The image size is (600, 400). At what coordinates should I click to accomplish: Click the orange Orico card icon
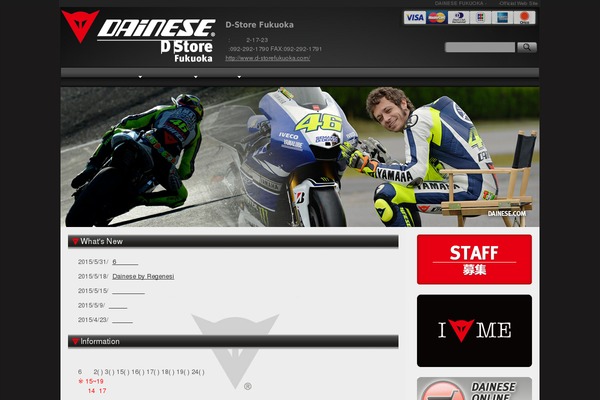point(524,18)
